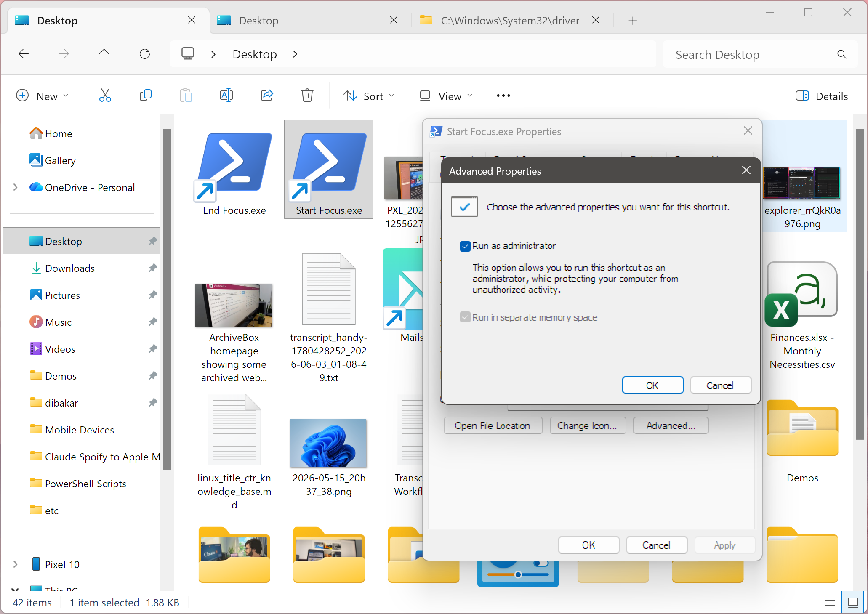Go up one folder level
Screen dimensions: 868x614
[104, 54]
